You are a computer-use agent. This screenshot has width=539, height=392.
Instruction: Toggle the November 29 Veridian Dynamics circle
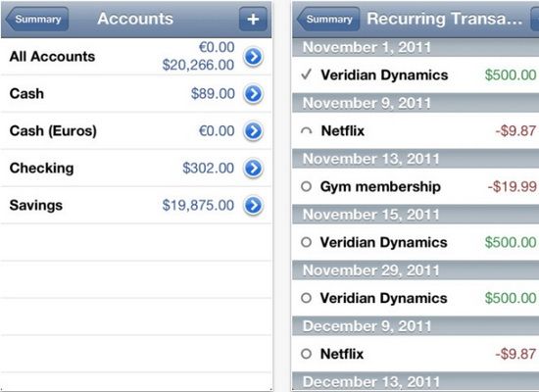[307, 298]
